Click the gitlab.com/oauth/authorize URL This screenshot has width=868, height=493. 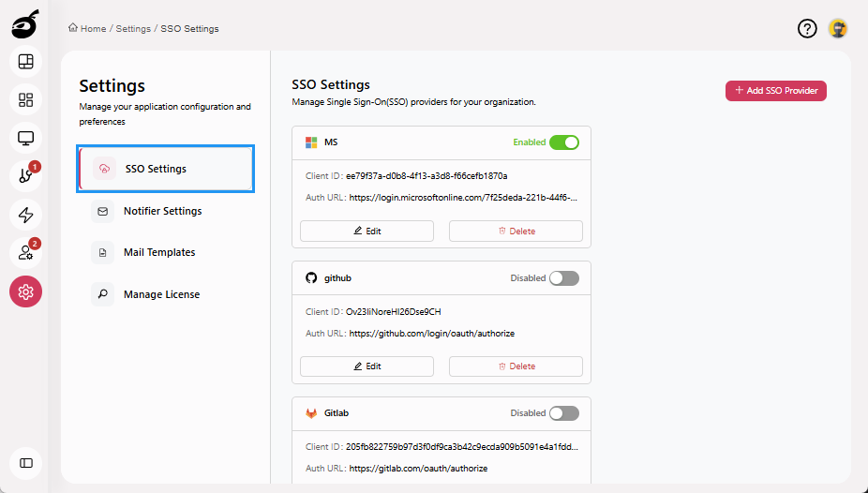[418, 468]
